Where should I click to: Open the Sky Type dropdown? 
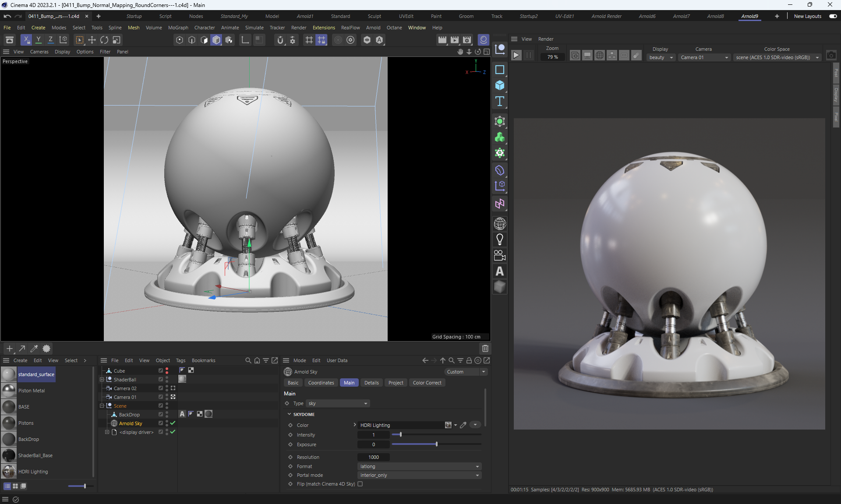[337, 403]
